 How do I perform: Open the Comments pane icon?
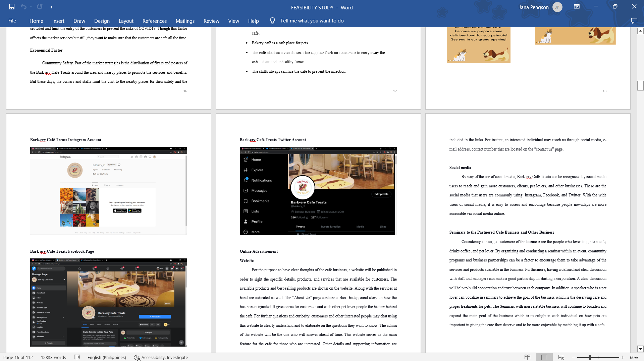point(634,21)
